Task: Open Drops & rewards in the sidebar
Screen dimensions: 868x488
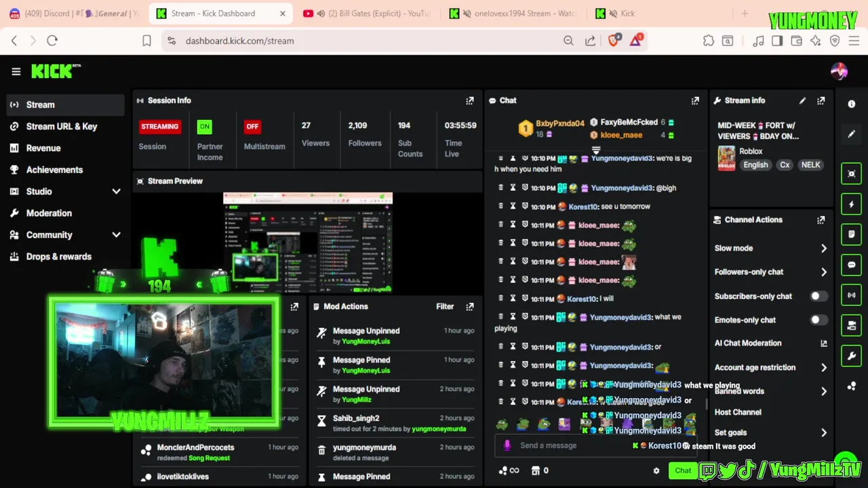Action: (x=66, y=257)
